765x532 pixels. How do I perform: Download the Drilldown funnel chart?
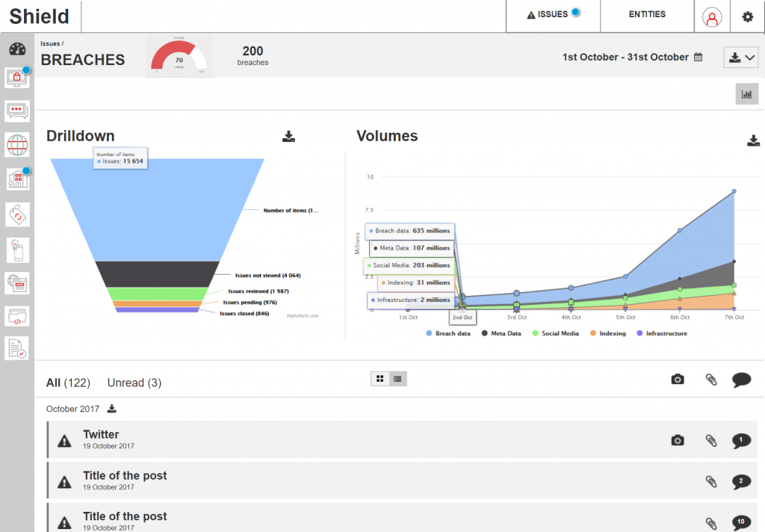289,136
